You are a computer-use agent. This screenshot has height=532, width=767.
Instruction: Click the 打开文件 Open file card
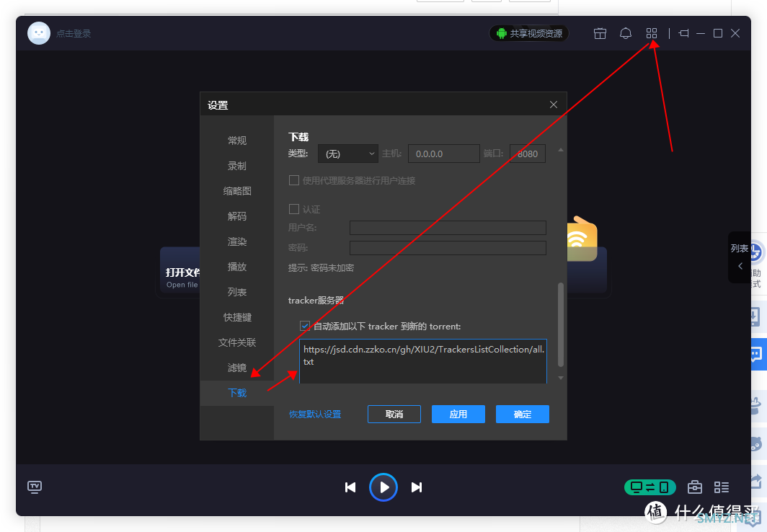[x=180, y=270]
